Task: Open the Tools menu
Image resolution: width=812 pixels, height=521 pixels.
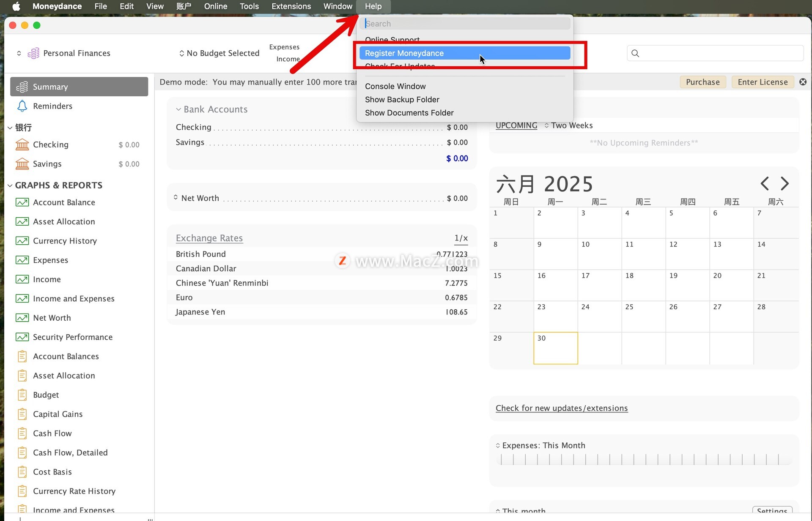Action: (x=249, y=6)
